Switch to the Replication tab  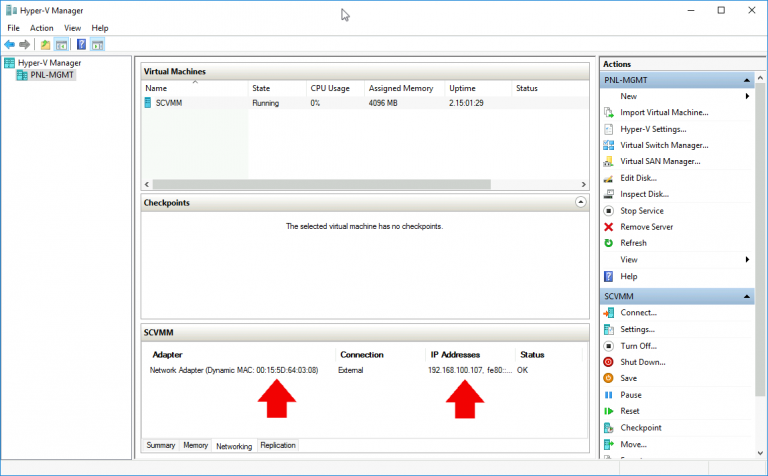[278, 445]
